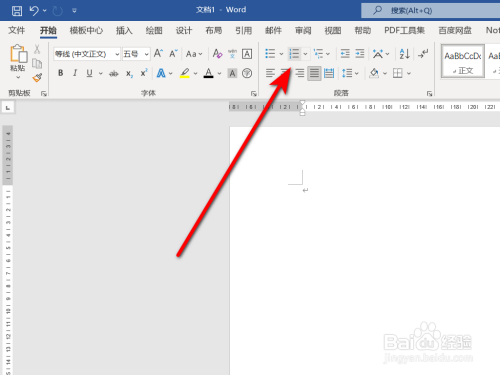This screenshot has height=375, width=500.
Task: Open the undo history dropdown arrow
Action: (45, 11)
